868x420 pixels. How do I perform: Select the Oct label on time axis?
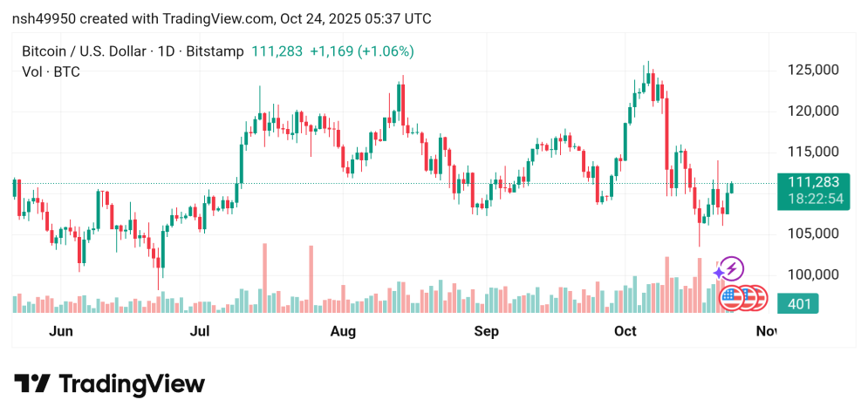(625, 331)
